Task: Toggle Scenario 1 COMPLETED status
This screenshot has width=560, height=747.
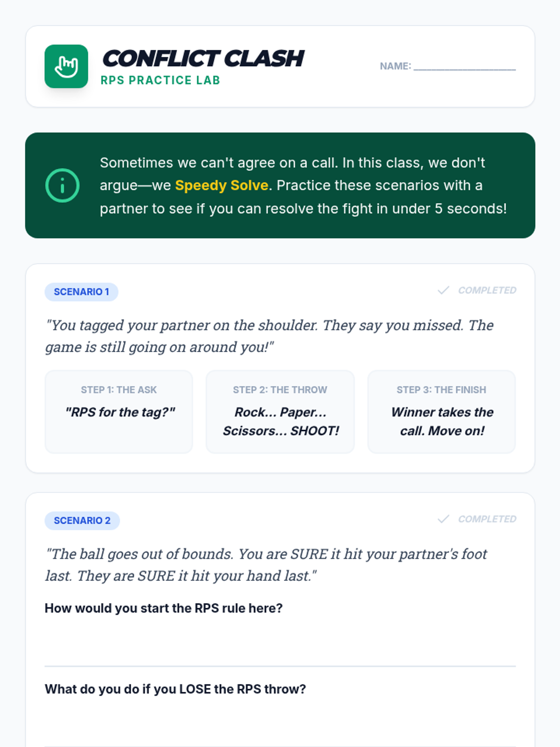Action: 476,290
